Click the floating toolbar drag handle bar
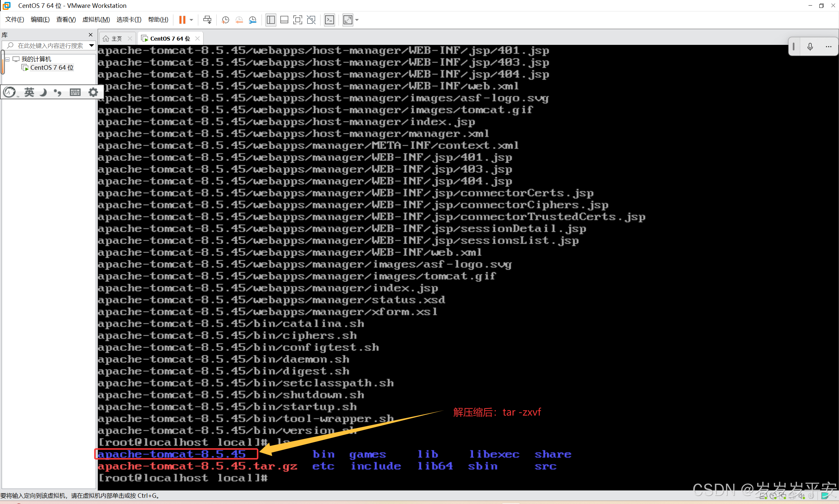839x504 pixels. (794, 47)
